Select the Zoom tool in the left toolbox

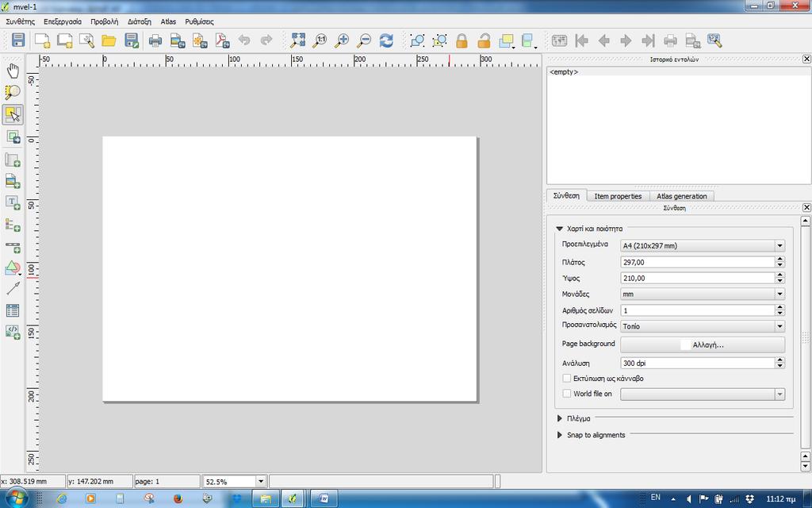(x=13, y=93)
